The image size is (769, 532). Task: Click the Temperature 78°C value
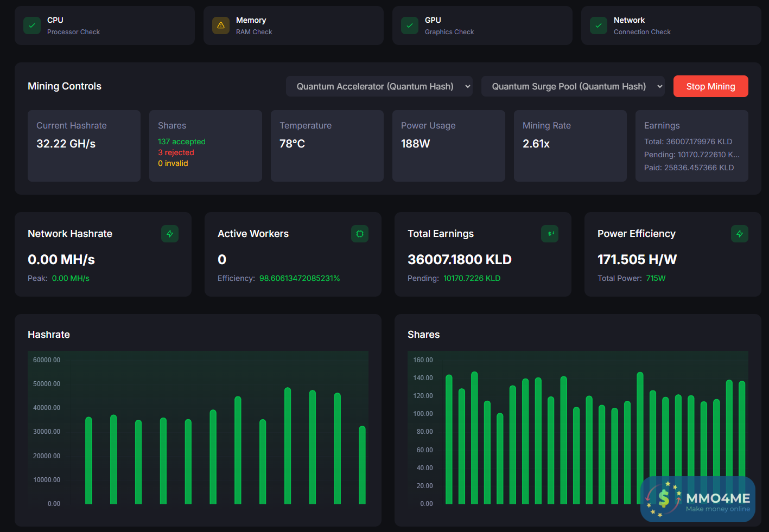point(292,144)
